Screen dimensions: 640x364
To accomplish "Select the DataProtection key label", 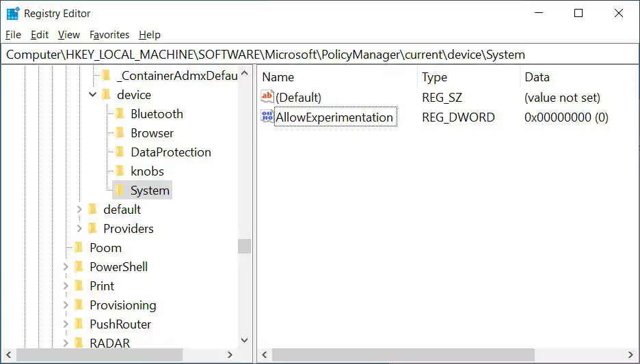I will pos(171,152).
